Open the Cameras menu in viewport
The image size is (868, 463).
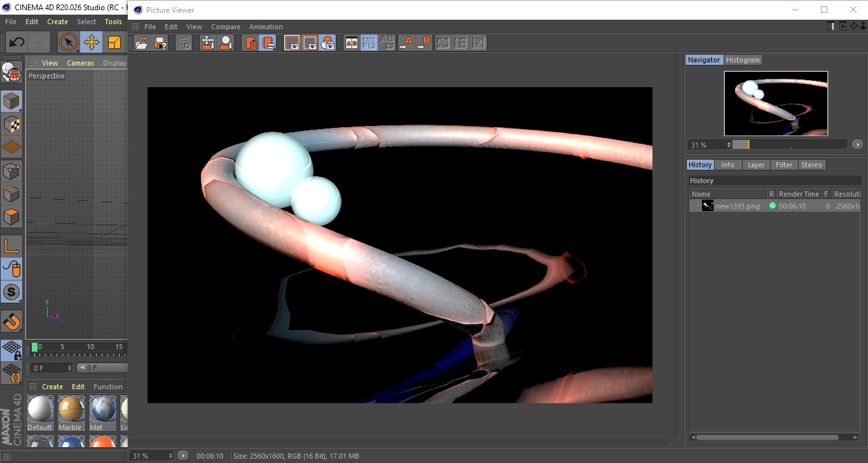(x=80, y=63)
